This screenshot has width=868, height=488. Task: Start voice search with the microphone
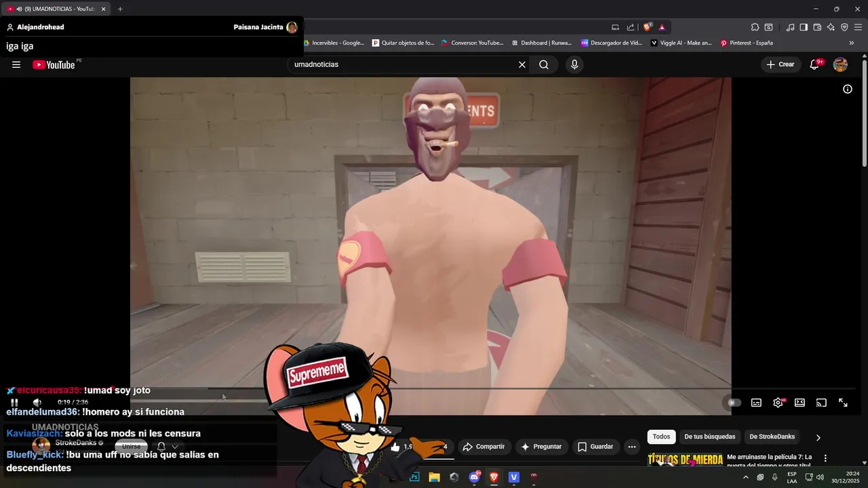[574, 64]
